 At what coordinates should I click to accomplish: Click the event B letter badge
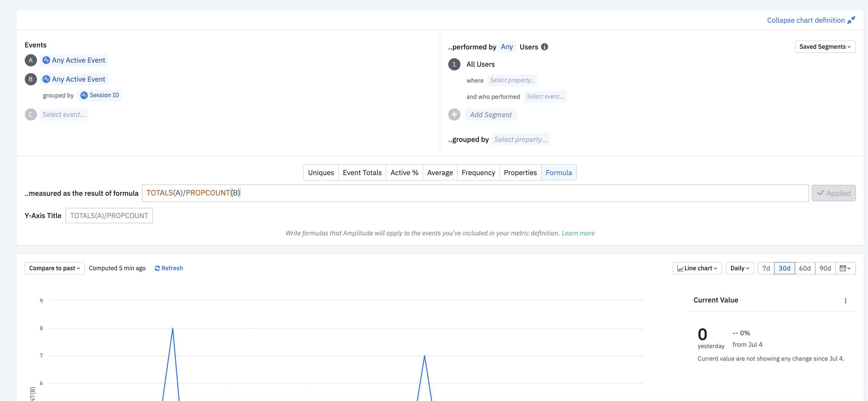click(31, 79)
